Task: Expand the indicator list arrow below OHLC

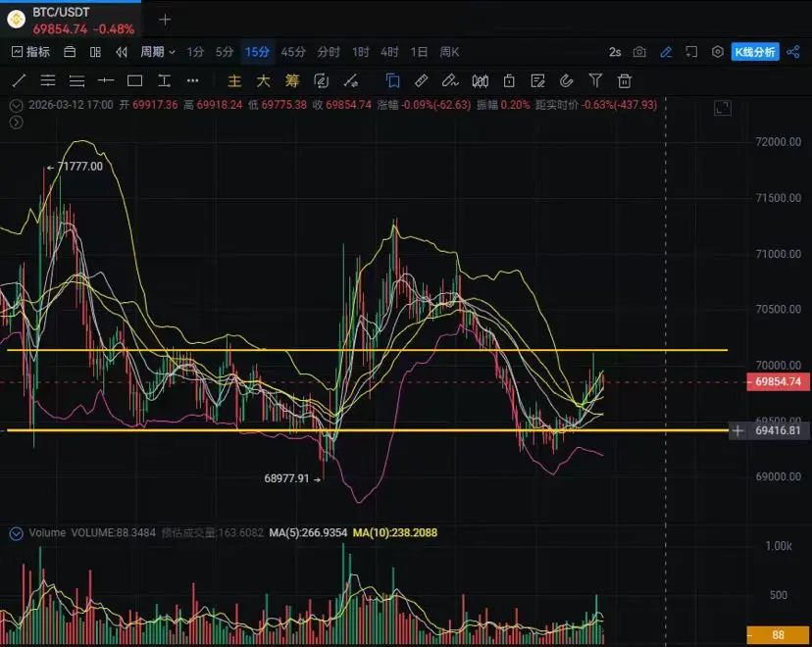Action: point(17,123)
